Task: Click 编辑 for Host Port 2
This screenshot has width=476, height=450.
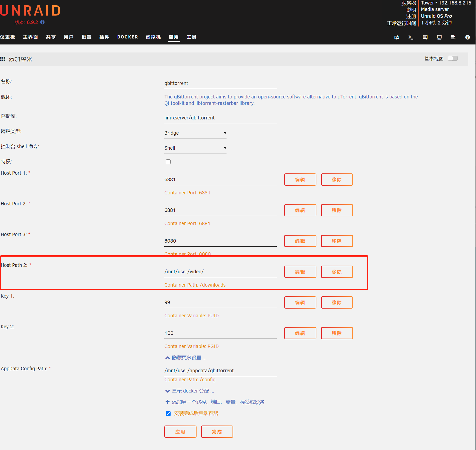Action: (x=300, y=210)
